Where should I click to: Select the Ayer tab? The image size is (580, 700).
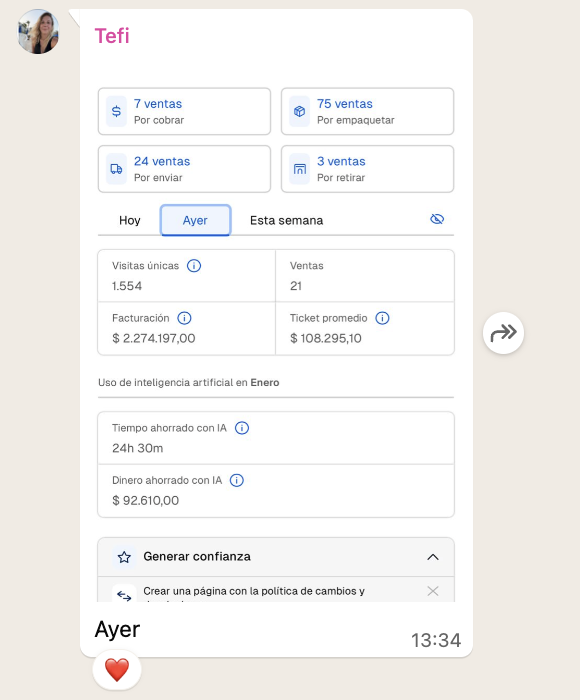point(196,220)
